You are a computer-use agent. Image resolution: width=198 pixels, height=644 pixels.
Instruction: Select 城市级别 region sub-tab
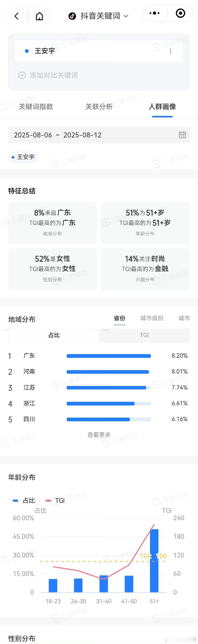click(152, 318)
